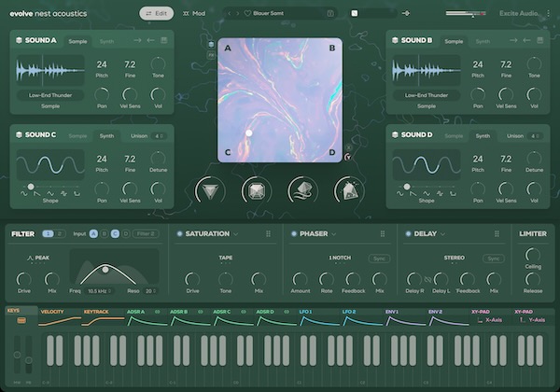Click the fourth crystal rock macro

coord(349,191)
